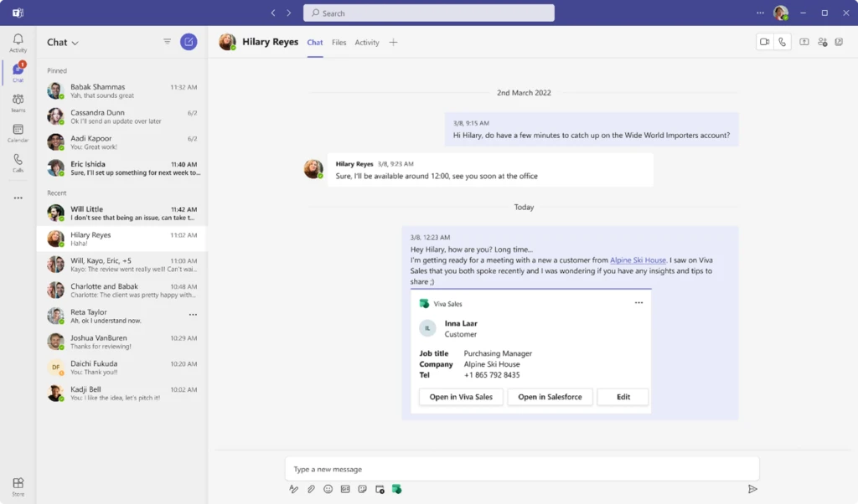
Task: Start an audio call from the chat header
Action: tap(782, 40)
